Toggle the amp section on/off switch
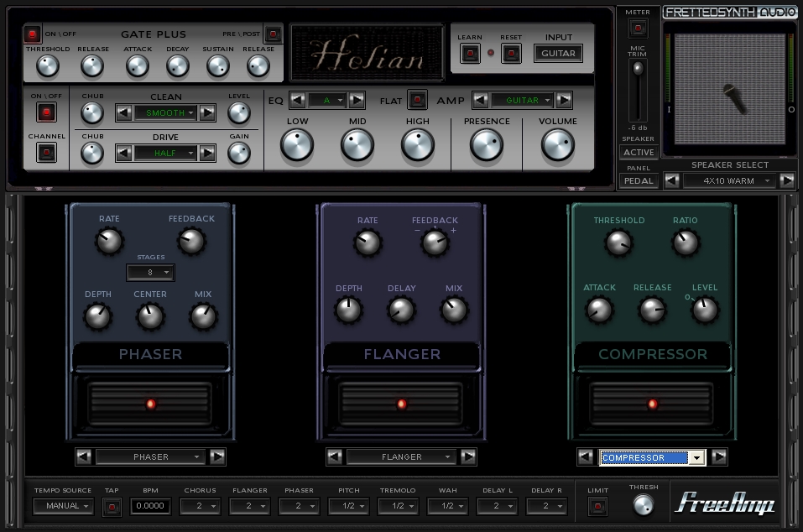The image size is (803, 532). point(46,112)
